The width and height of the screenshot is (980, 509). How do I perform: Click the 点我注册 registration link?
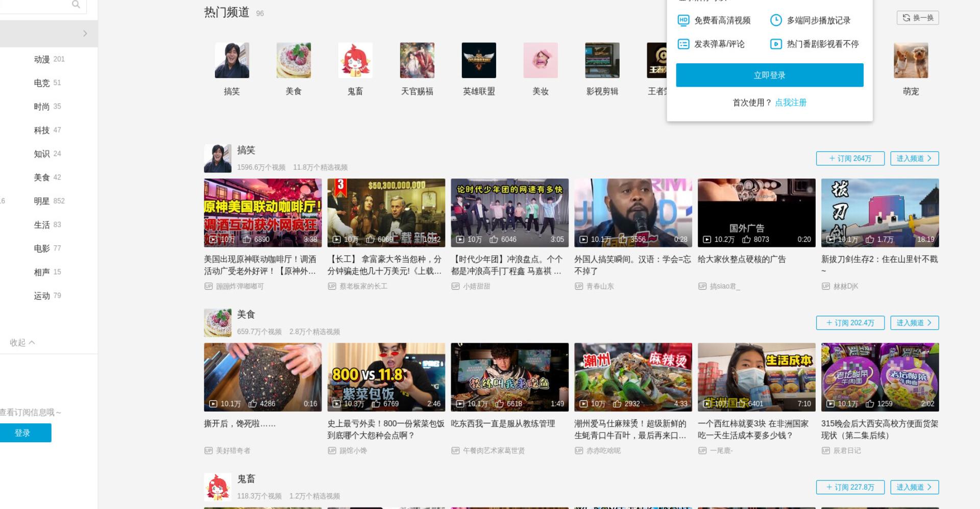[x=791, y=103]
